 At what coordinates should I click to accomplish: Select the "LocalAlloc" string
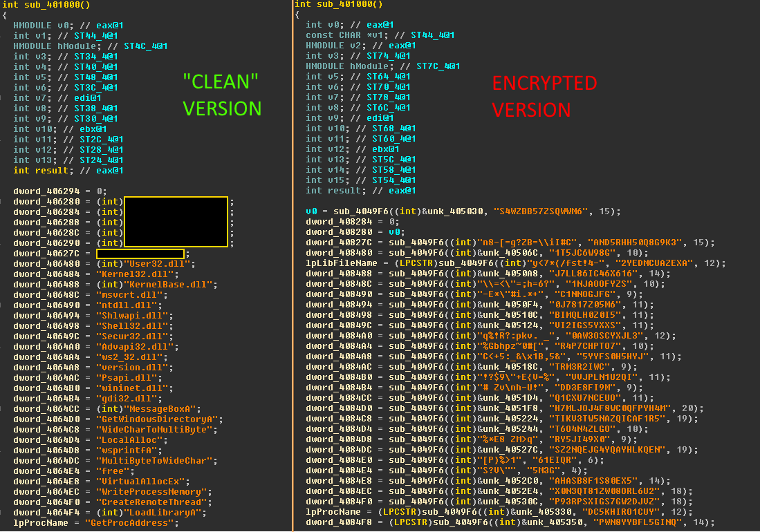[x=129, y=440]
